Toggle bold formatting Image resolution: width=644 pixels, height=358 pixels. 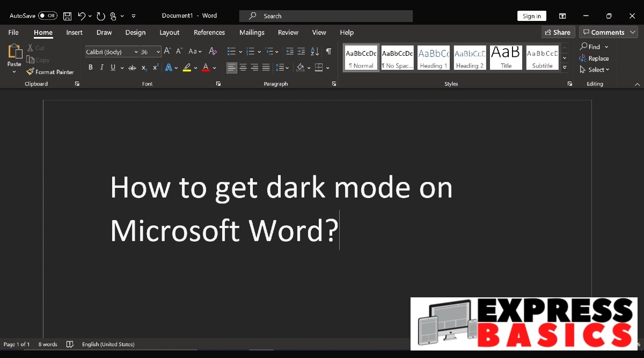tap(90, 68)
